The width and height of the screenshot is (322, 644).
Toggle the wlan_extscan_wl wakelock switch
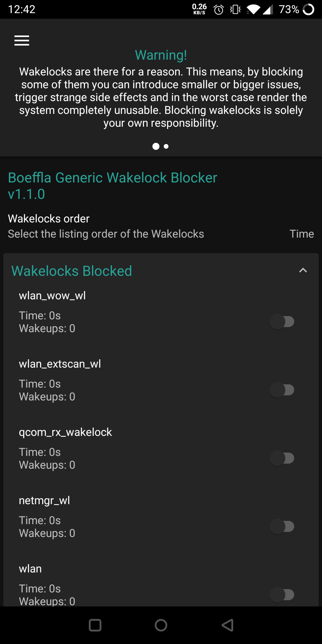[x=282, y=390]
